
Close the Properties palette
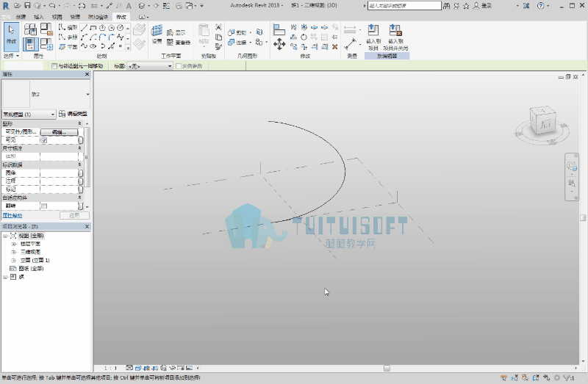coord(87,74)
